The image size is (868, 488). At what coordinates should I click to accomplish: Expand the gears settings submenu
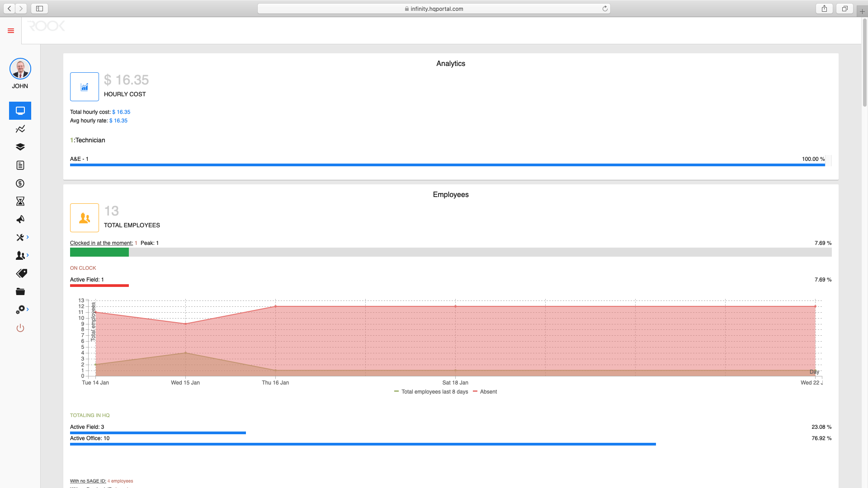coord(22,310)
